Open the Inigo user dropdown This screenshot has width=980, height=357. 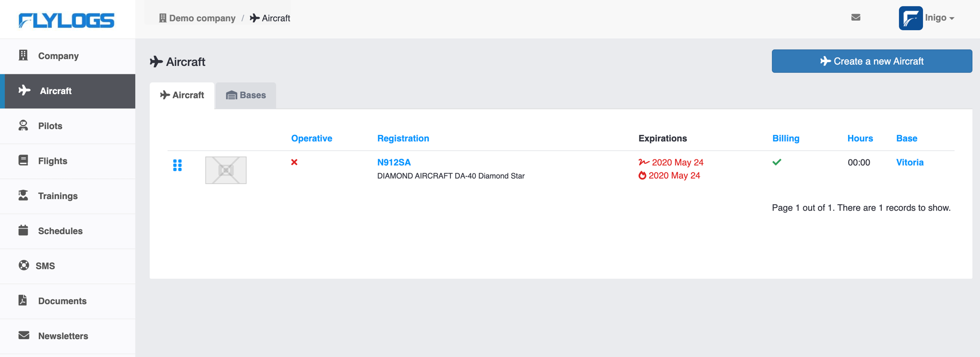tap(940, 18)
